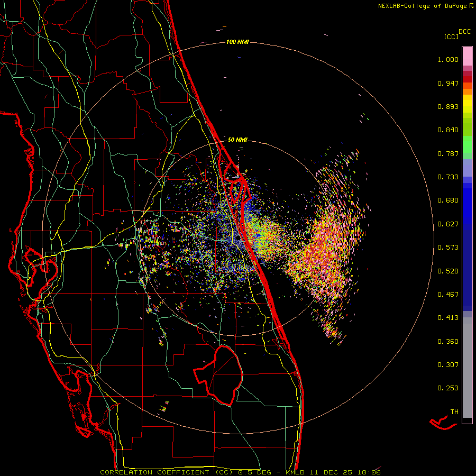Click the gray lower section of the color bar
The height and width of the screenshot is (476, 476).
[x=467, y=368]
